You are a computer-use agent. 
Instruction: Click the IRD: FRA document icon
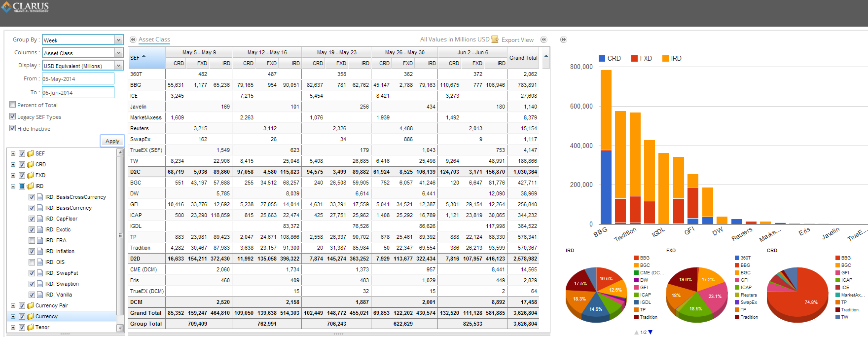click(x=40, y=240)
